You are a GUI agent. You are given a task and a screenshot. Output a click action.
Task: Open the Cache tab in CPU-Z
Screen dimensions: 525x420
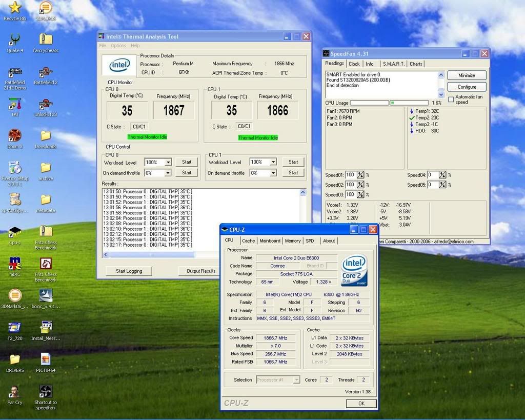pos(249,241)
